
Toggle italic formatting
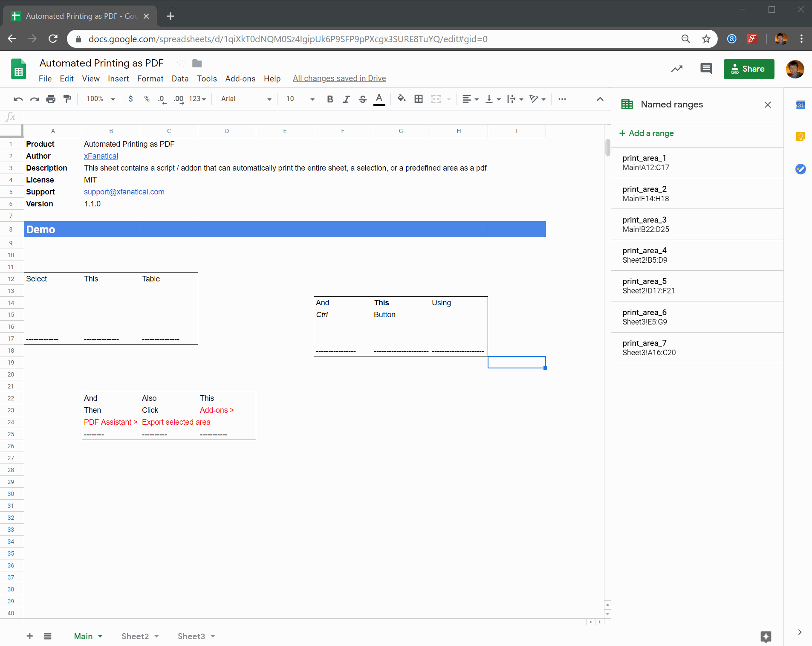coord(346,99)
